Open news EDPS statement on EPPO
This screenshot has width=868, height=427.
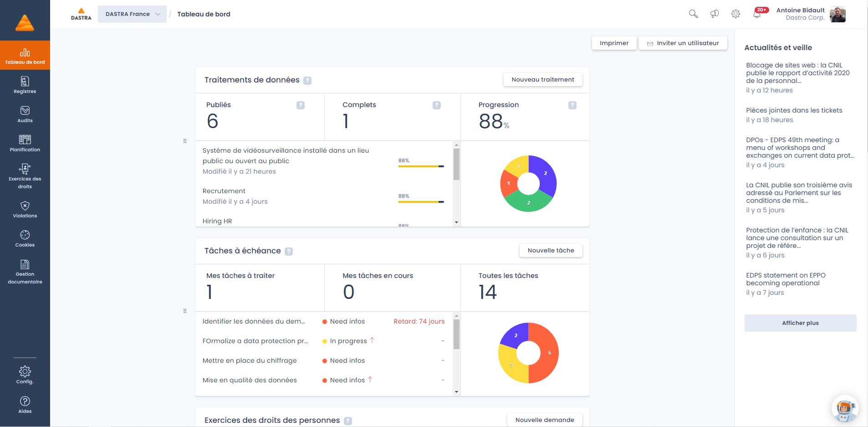(786, 279)
